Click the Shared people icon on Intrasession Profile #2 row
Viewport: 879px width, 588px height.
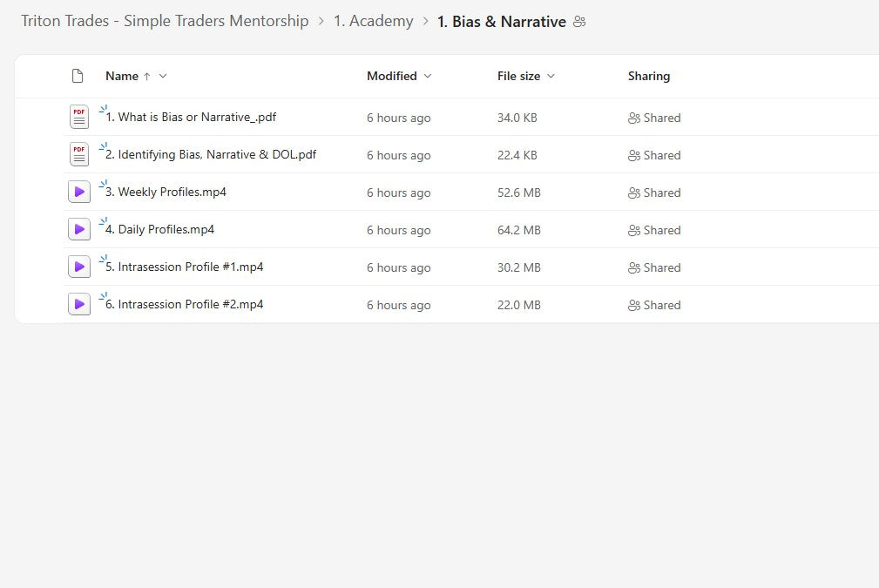point(635,305)
